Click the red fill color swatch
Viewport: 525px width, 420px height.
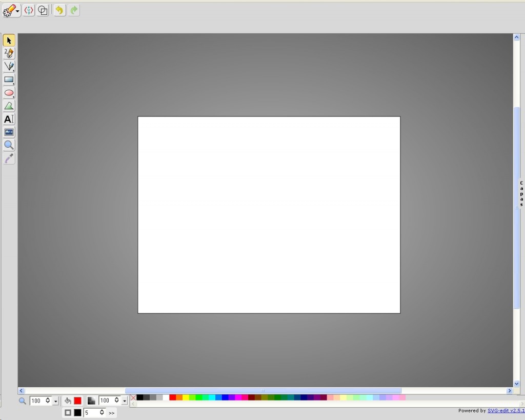pyautogui.click(x=77, y=401)
